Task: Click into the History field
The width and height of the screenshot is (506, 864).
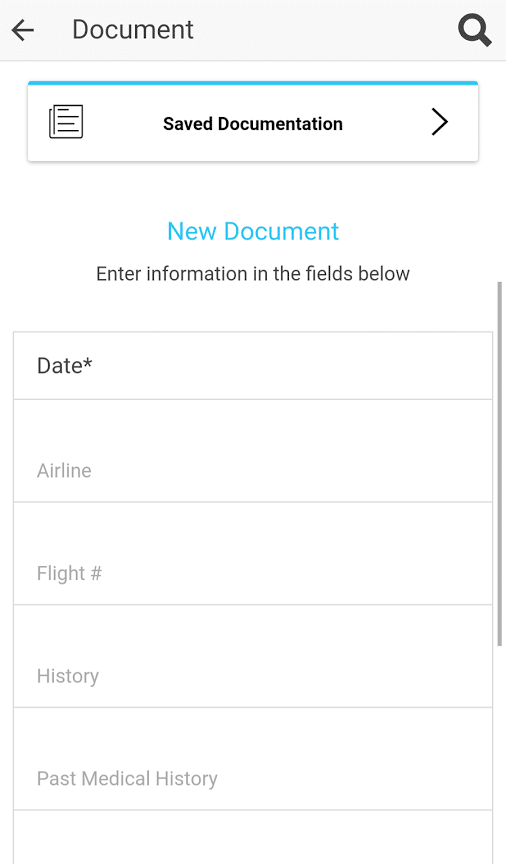Action: tap(253, 656)
